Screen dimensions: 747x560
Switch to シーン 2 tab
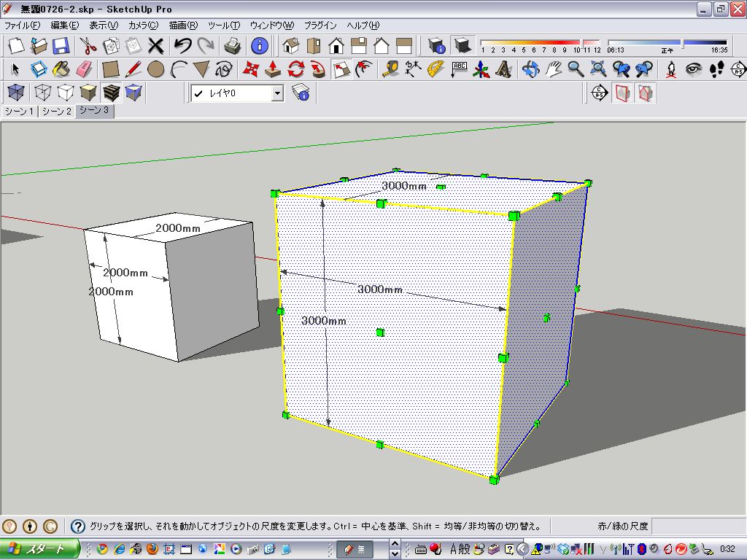pyautogui.click(x=56, y=111)
